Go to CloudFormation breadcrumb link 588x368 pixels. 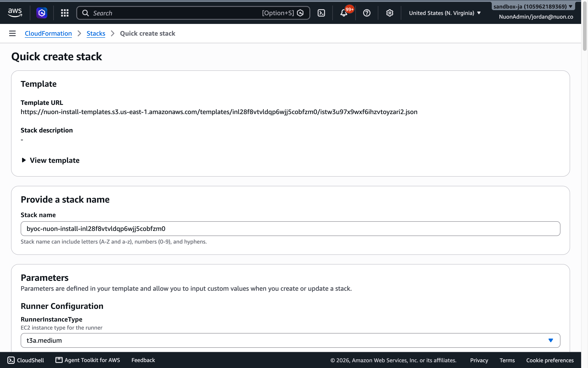point(48,33)
